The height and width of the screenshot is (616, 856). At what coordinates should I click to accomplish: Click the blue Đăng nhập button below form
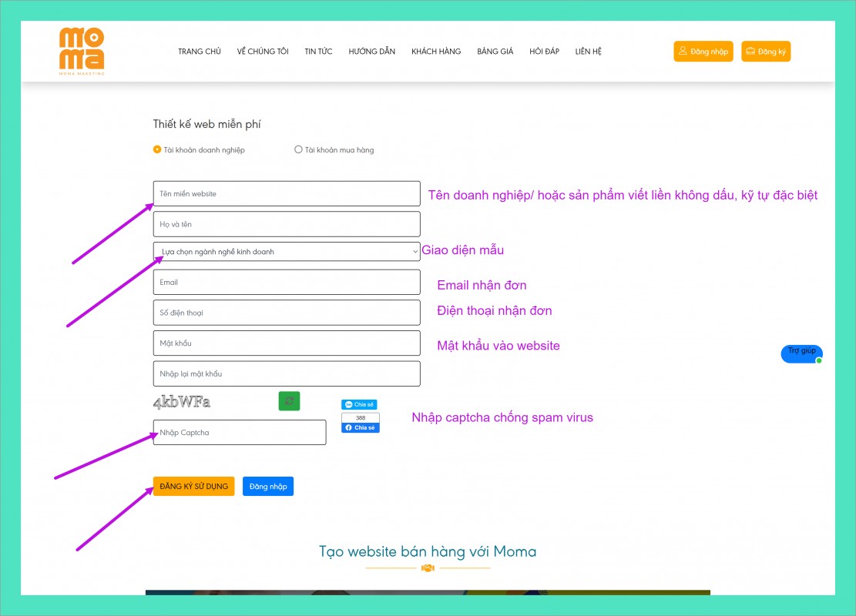click(x=268, y=487)
